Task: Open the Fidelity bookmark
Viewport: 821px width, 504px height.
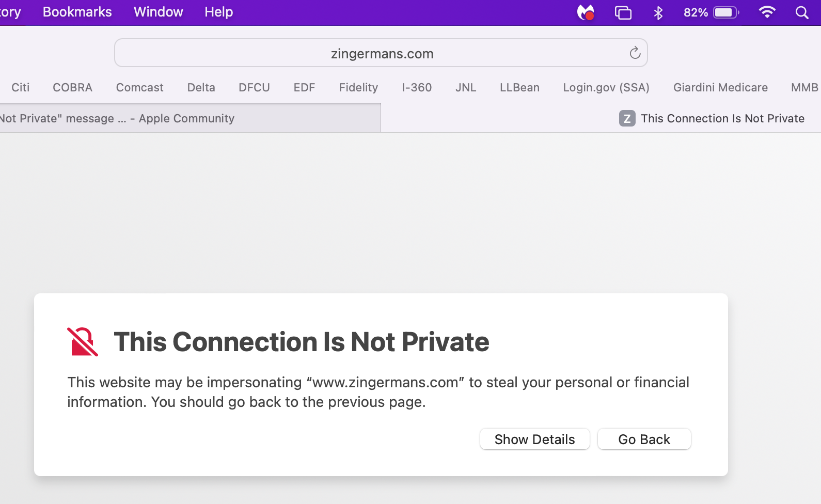Action: point(358,87)
